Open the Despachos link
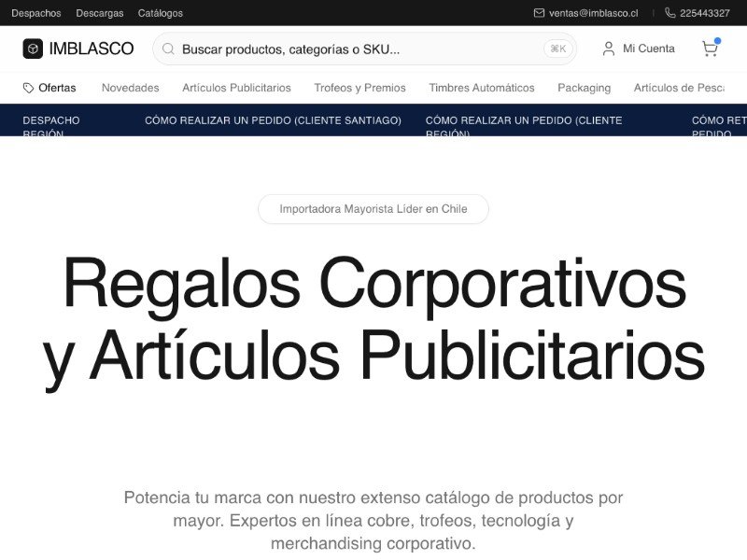Screen dimensions: 747x560 tap(36, 13)
